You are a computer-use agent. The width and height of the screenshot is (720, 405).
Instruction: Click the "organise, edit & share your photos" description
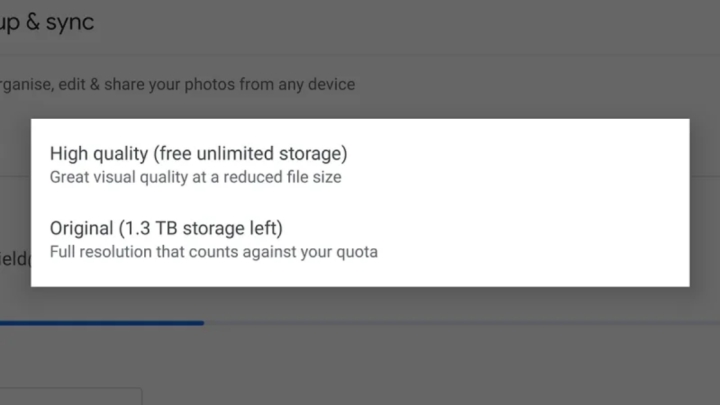coord(177,84)
